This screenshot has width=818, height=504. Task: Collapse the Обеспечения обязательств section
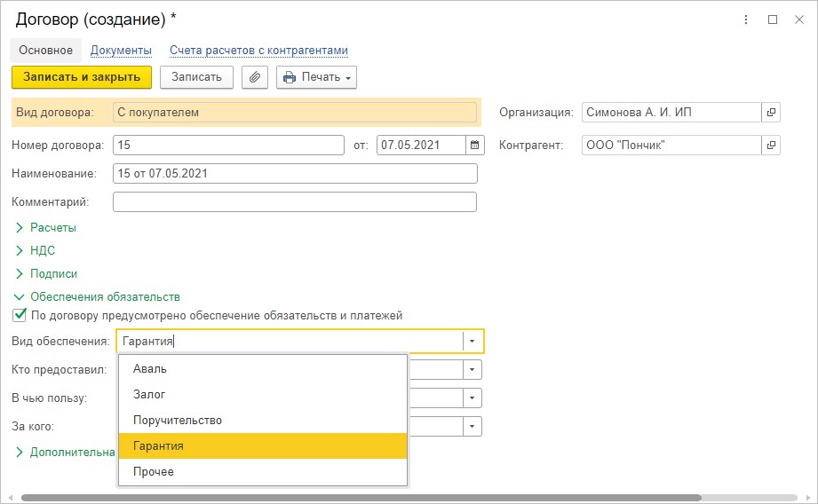point(97,296)
